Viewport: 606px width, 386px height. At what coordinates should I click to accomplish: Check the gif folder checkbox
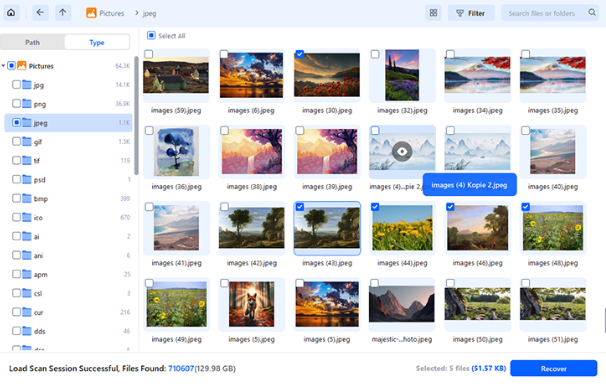click(16, 141)
